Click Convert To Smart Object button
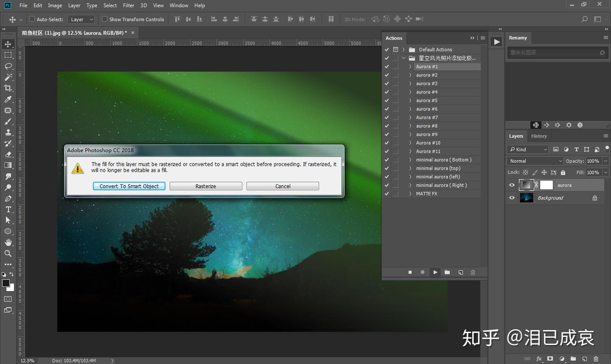611x364 pixels. (x=129, y=186)
